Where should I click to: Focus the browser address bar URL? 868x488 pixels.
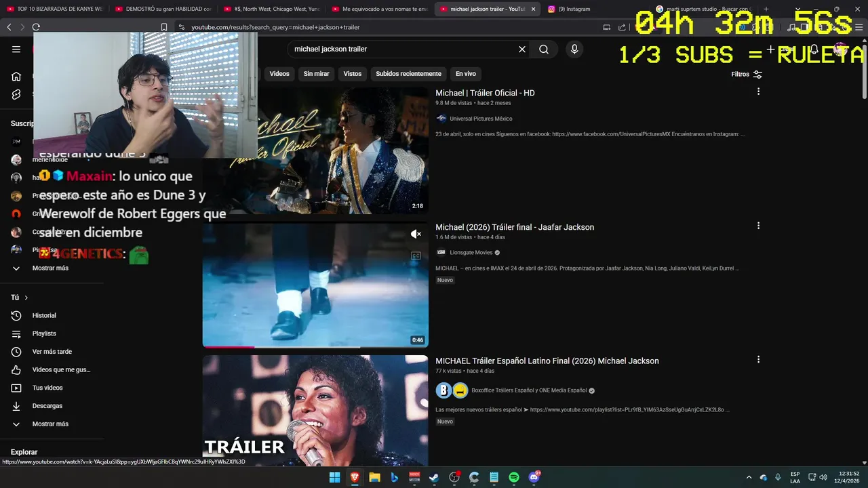tap(275, 27)
